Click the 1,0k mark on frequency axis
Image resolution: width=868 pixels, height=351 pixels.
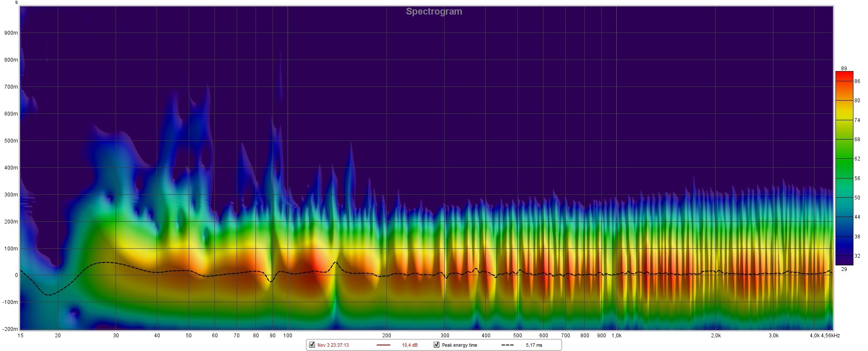pos(616,336)
